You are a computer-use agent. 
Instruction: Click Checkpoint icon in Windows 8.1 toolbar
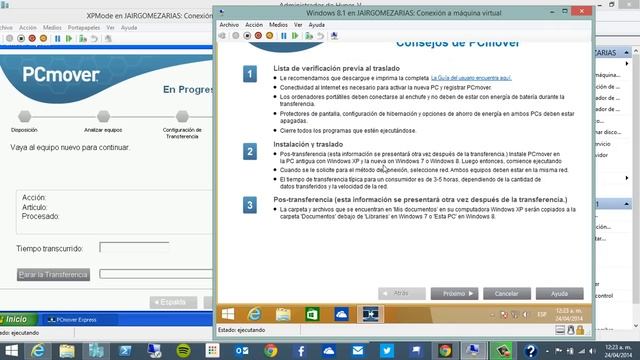click(309, 36)
